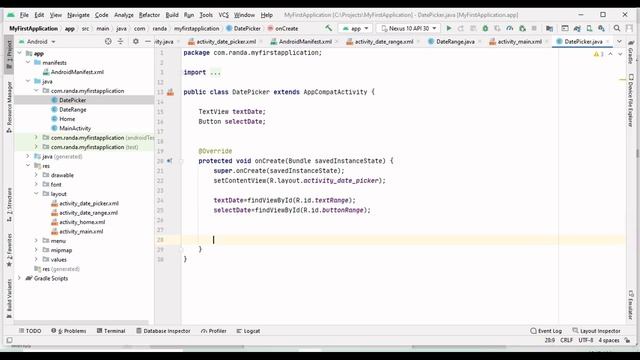640x360 pixels.
Task: Open the Terminal tool window
Action: click(111, 331)
